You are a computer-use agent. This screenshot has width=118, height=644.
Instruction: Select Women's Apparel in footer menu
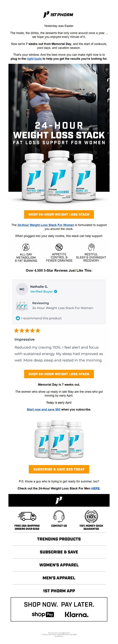tap(59, 565)
